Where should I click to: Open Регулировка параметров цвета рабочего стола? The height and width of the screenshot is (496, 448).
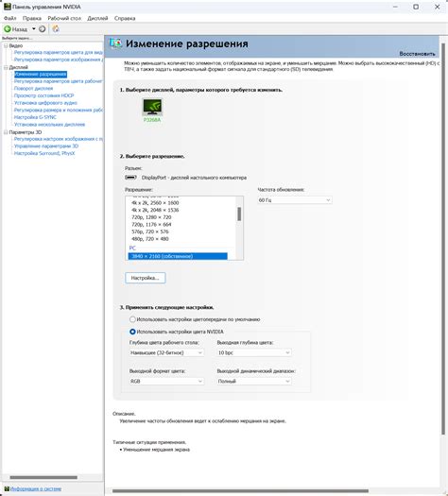coord(59,81)
